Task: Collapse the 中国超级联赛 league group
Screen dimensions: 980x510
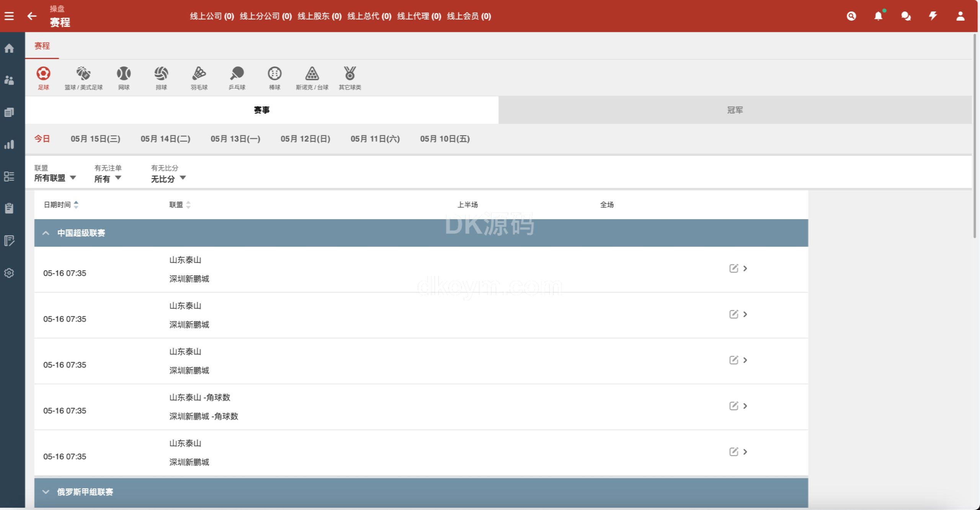Action: pos(46,233)
